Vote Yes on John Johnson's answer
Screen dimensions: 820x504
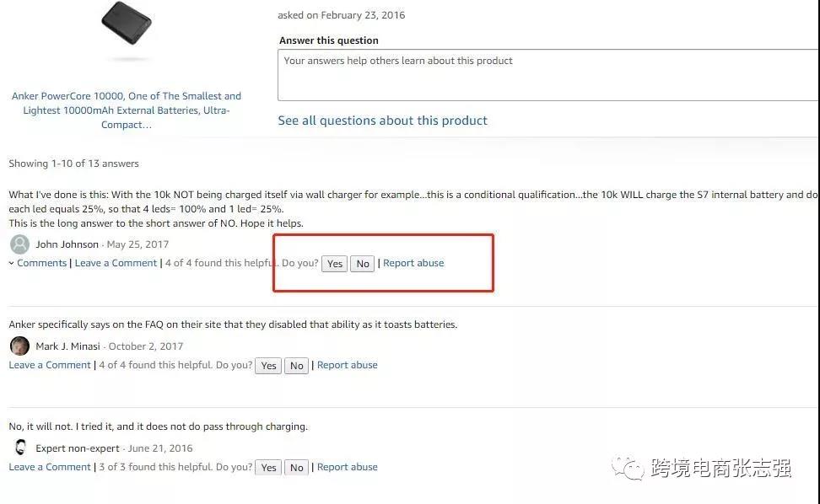335,264
